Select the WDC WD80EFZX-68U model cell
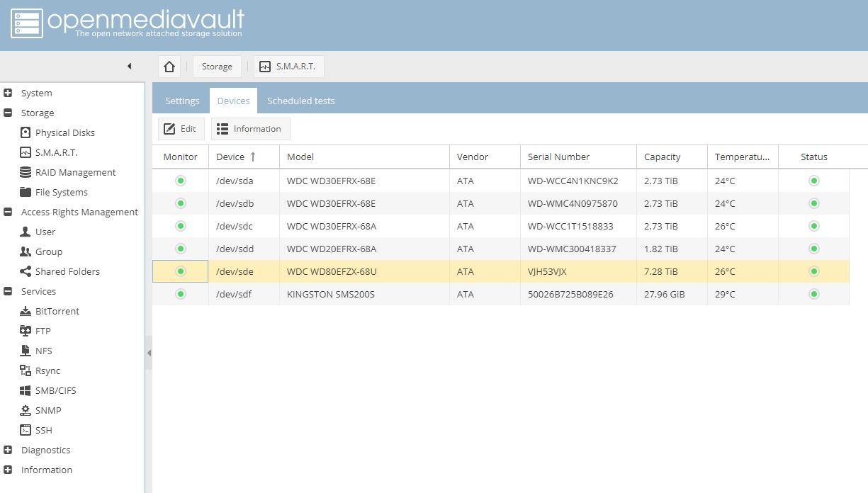The width and height of the screenshot is (868, 493). 364,271
